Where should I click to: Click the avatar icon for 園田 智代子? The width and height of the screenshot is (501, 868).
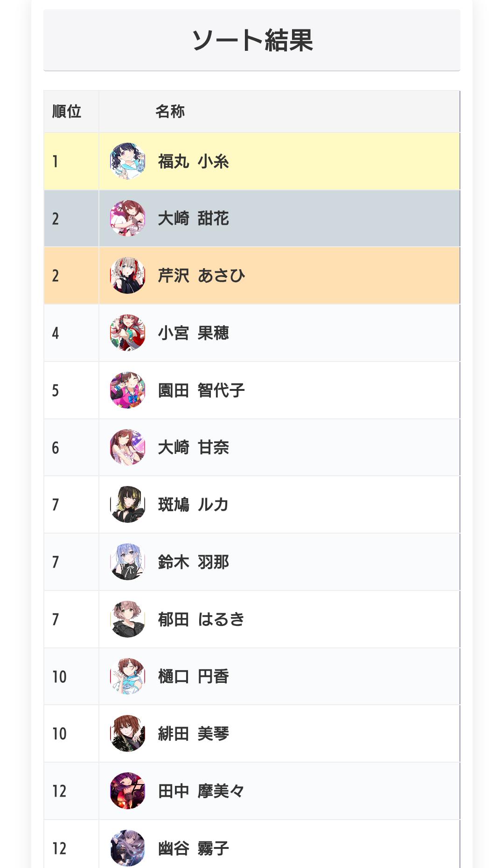click(x=127, y=390)
